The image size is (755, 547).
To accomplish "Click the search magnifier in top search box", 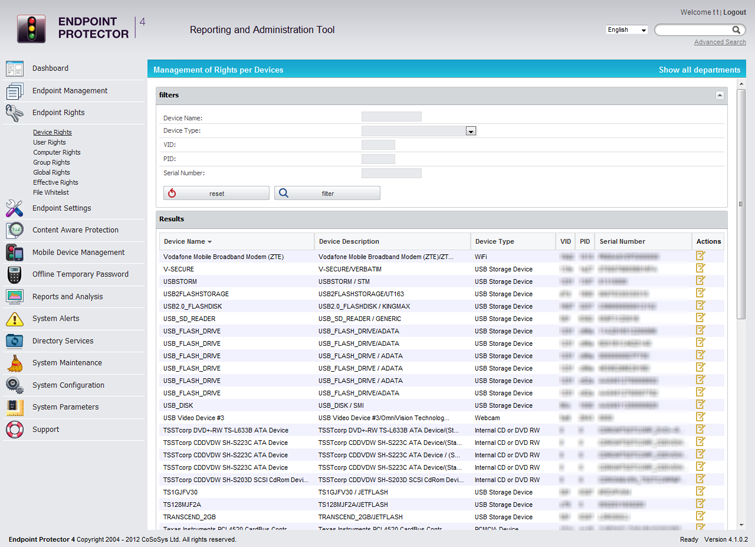I will [x=736, y=30].
